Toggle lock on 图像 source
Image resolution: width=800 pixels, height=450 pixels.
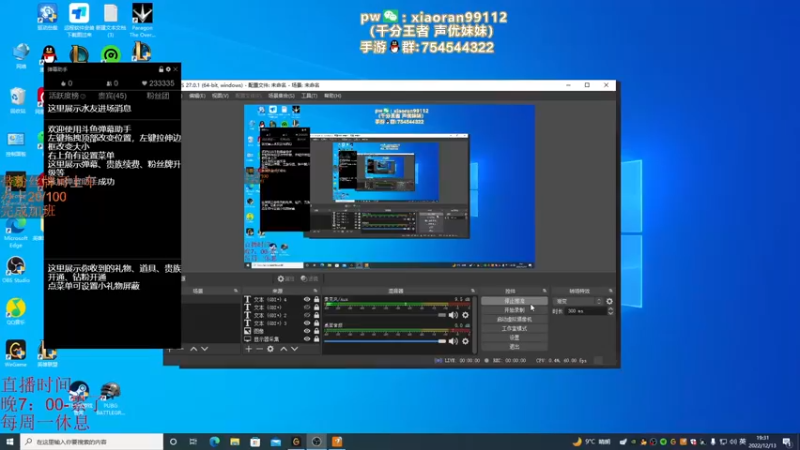point(316,331)
